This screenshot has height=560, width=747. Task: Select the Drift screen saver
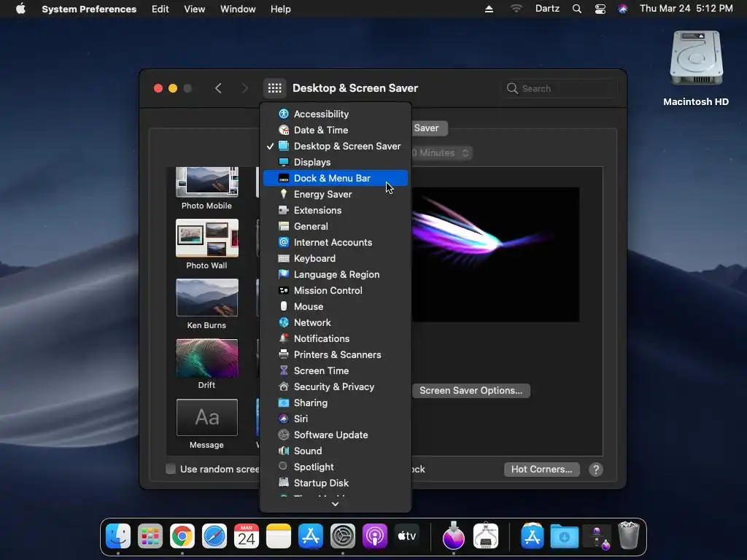click(x=206, y=364)
